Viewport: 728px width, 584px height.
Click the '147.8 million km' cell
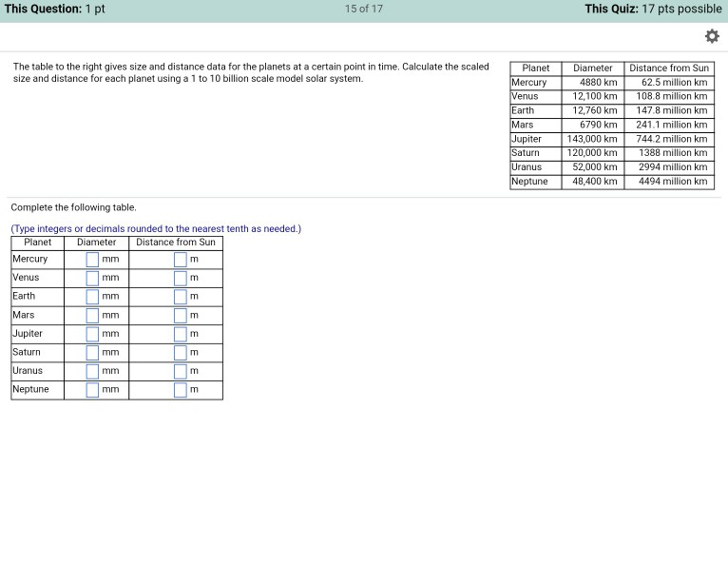click(669, 110)
